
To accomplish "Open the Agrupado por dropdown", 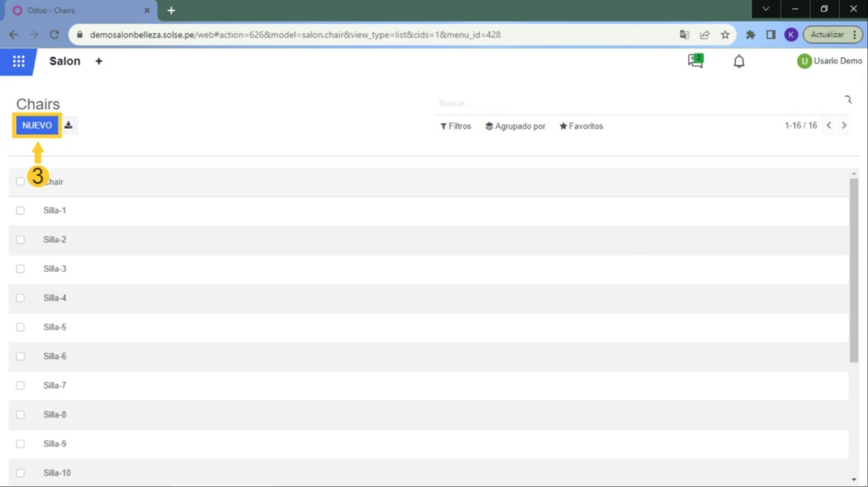I will (x=515, y=126).
